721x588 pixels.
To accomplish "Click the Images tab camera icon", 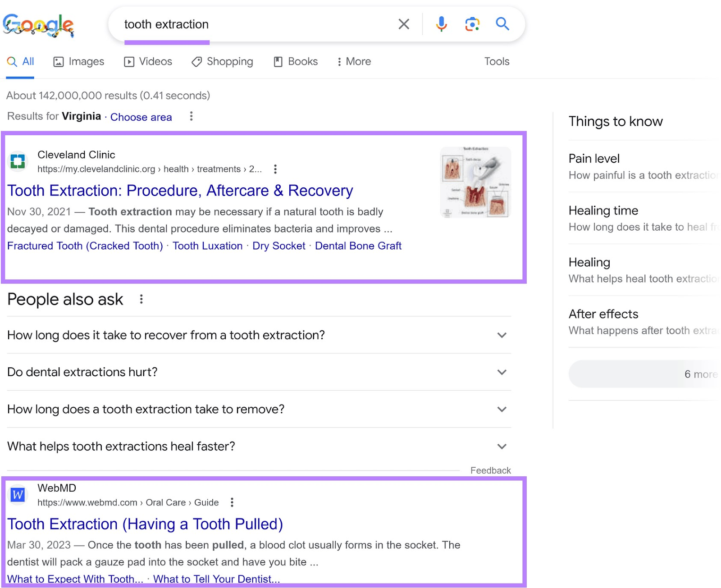I will coord(58,61).
